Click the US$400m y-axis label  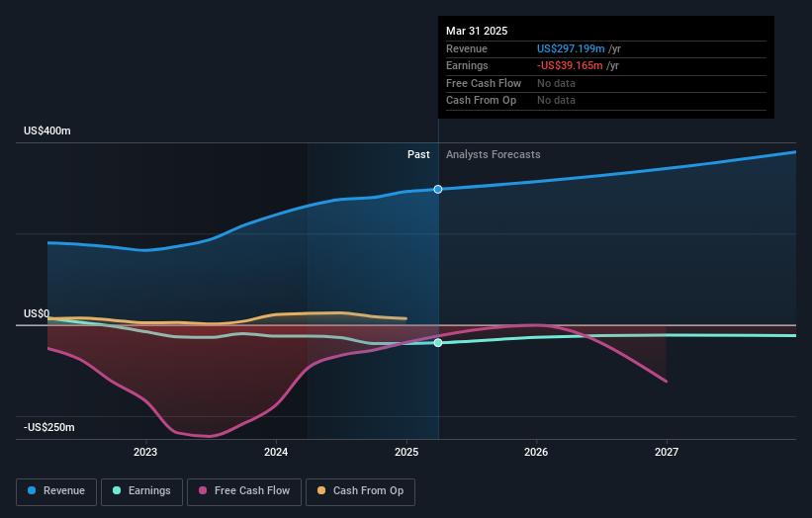[x=47, y=130]
